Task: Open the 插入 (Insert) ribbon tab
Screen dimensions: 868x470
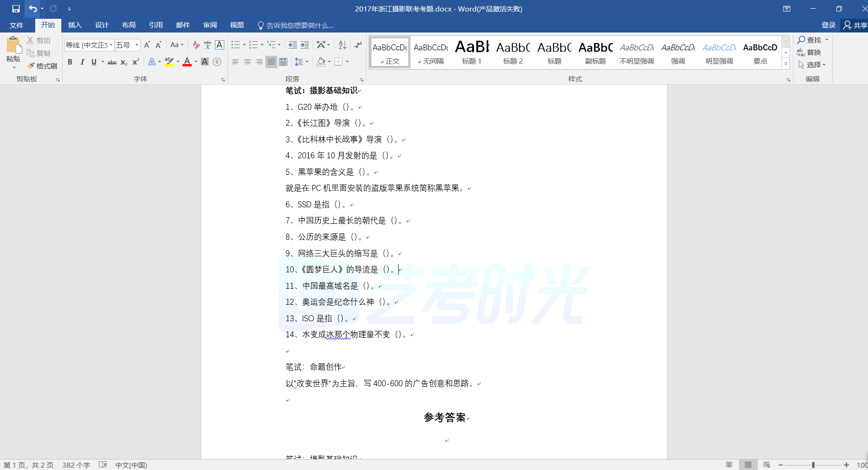Action: pyautogui.click(x=75, y=25)
